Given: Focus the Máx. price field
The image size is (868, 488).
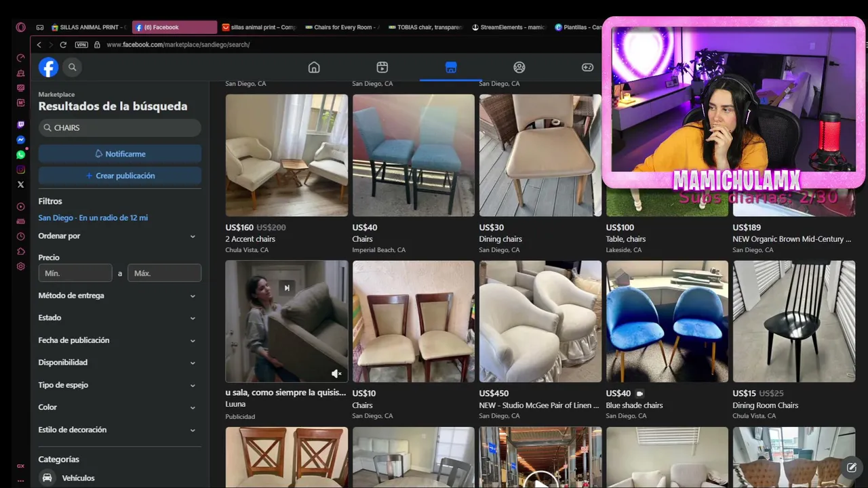Looking at the screenshot, I should click(x=164, y=273).
